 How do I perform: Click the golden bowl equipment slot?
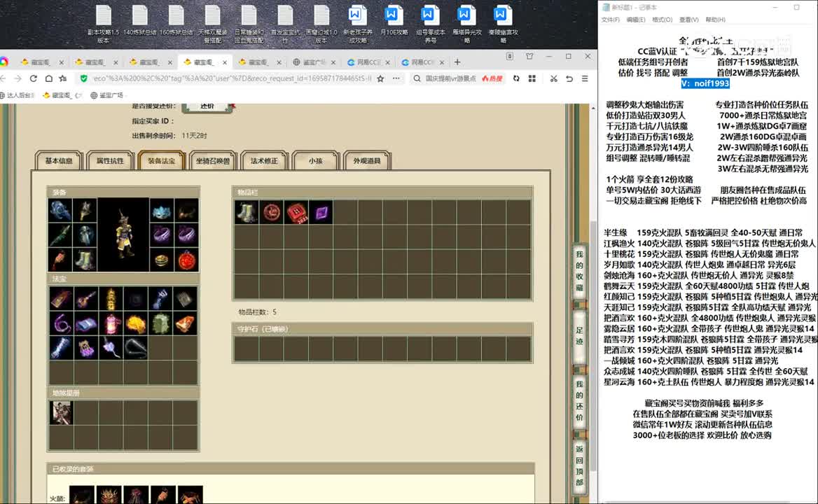click(162, 259)
